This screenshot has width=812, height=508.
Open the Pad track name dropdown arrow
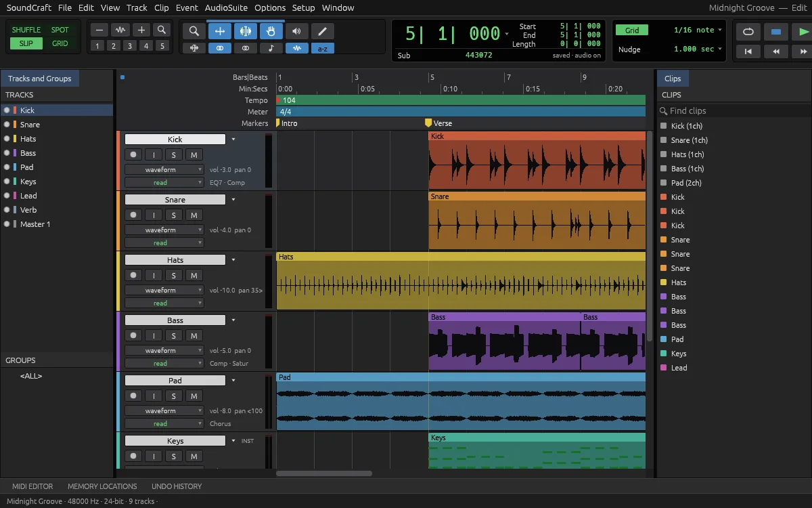(x=233, y=381)
